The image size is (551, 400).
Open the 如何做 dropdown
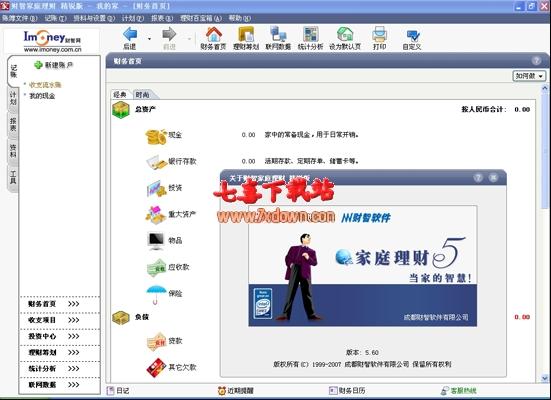(529, 76)
